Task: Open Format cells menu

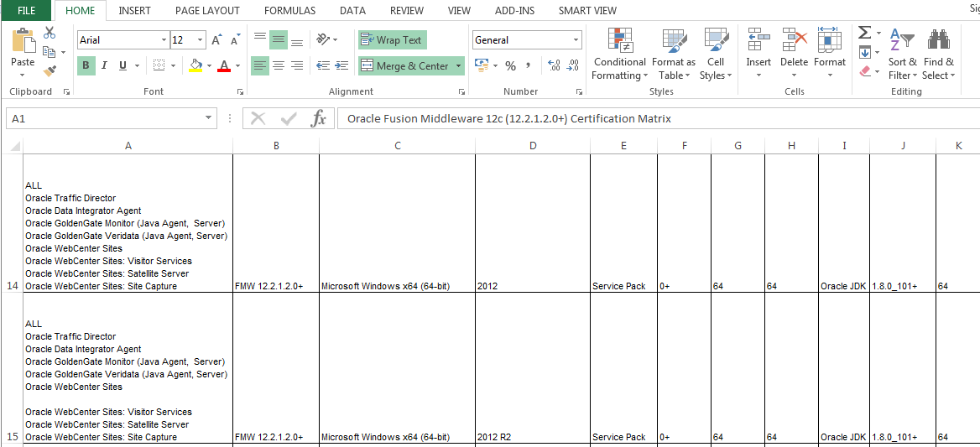Action: click(829, 55)
